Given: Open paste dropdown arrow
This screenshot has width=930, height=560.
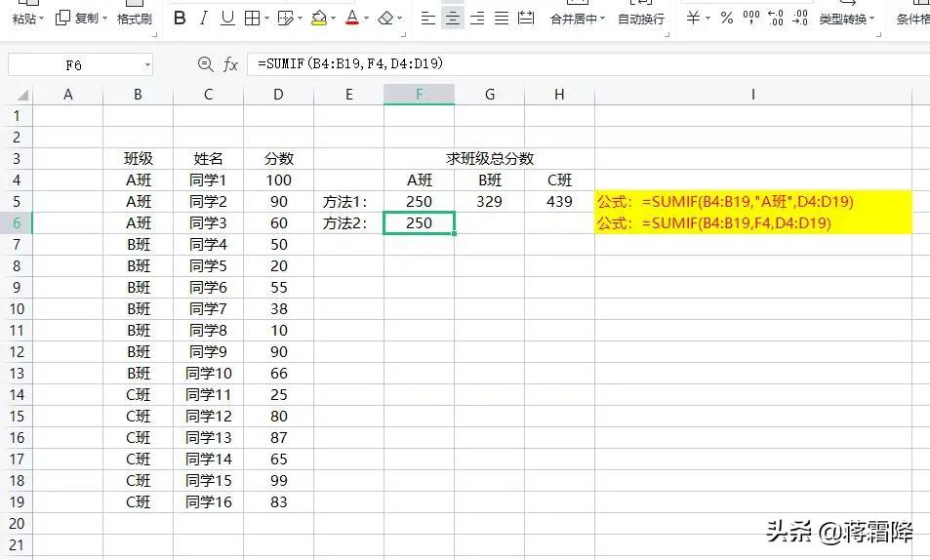Looking at the screenshot, I should [x=42, y=19].
